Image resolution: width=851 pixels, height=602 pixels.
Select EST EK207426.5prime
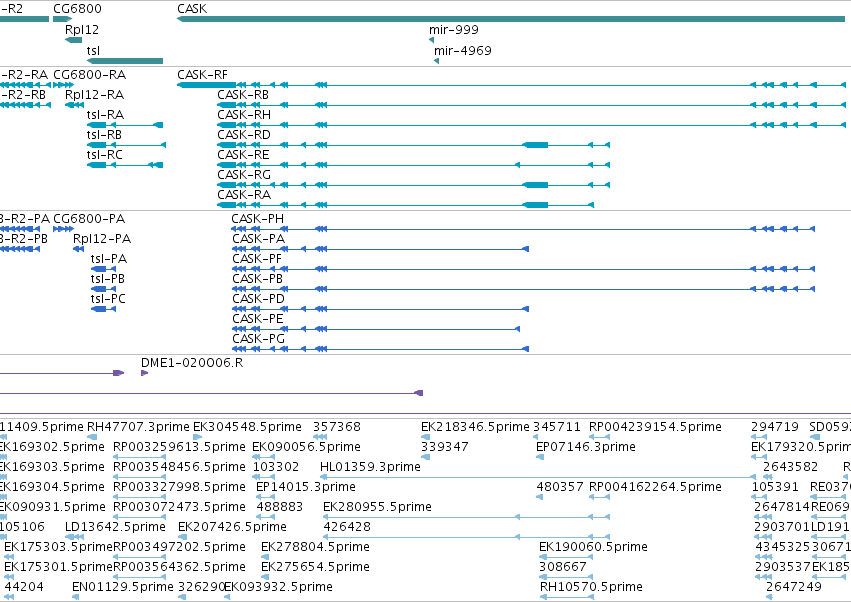pyautogui.click(x=183, y=537)
